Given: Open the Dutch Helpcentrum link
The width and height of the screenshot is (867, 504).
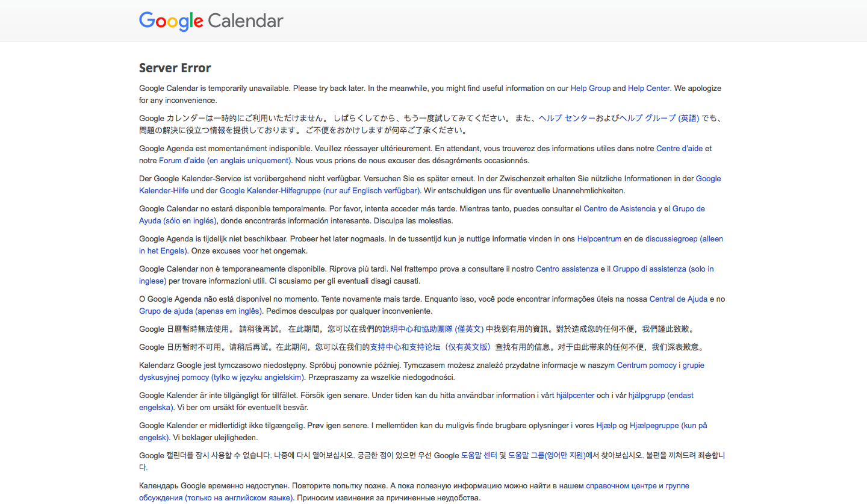Looking at the screenshot, I should coord(599,238).
